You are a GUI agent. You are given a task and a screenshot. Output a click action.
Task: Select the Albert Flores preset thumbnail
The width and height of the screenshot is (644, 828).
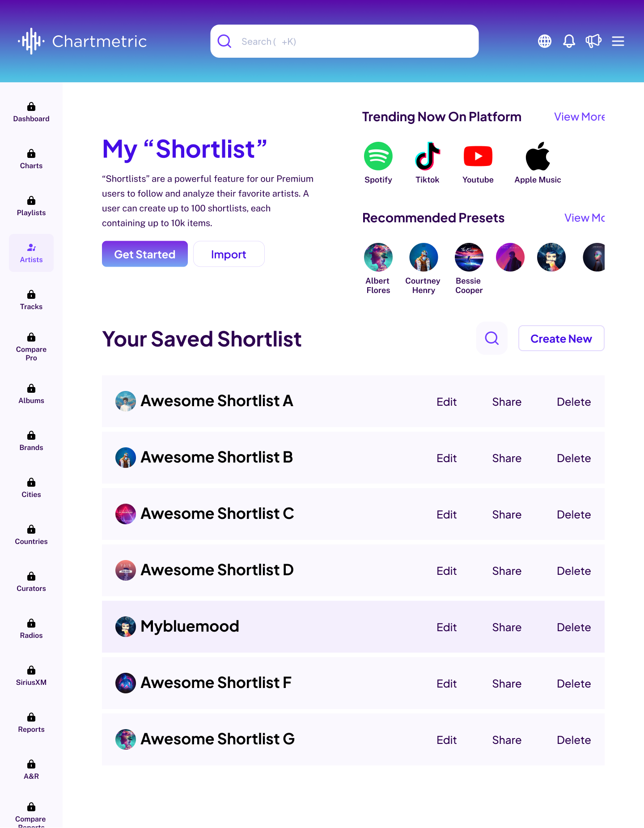pyautogui.click(x=378, y=257)
